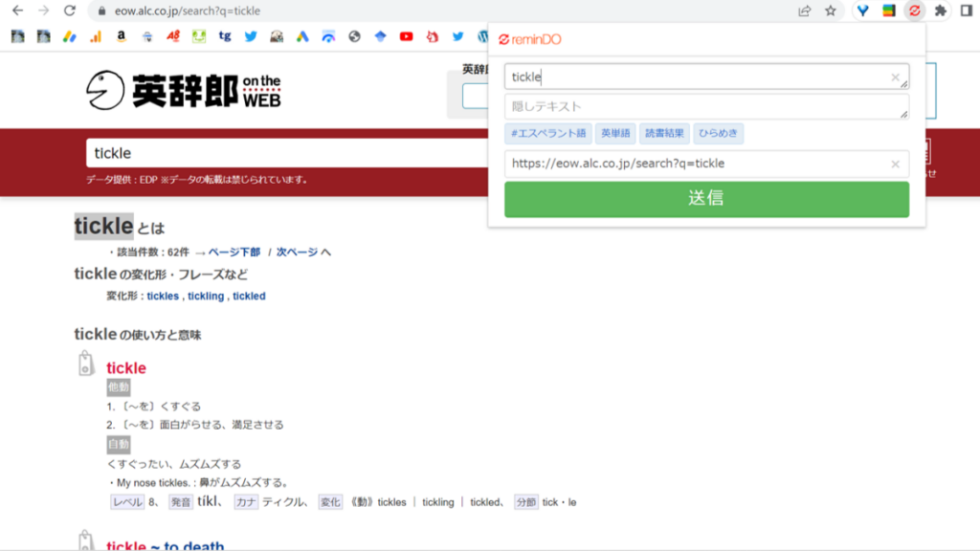
Task: Click the browser address bar URL
Action: pos(188,11)
